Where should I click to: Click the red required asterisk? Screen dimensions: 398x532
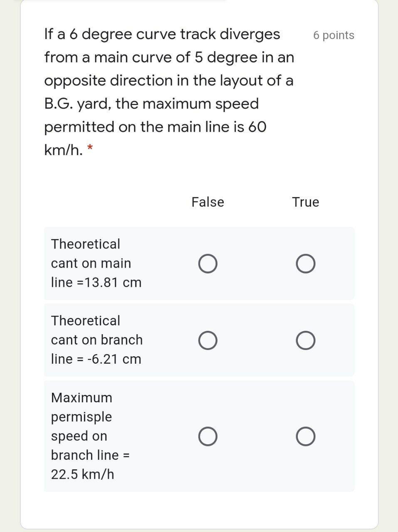pos(90,148)
